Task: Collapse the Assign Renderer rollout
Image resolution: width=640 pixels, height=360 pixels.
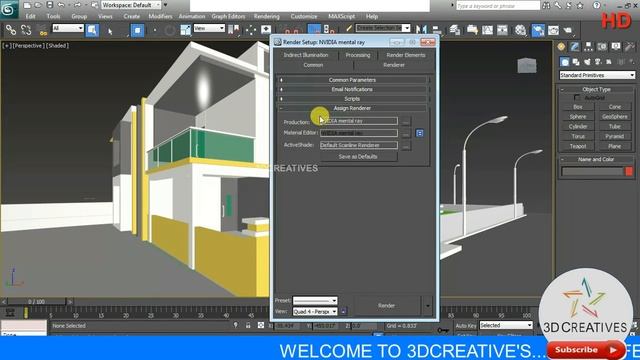Action: click(352, 108)
